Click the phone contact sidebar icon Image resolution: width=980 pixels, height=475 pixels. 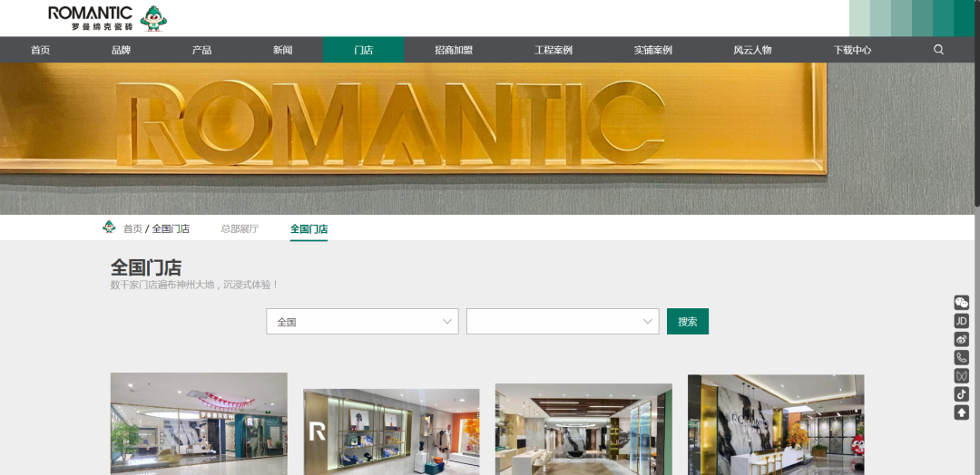coord(962,357)
